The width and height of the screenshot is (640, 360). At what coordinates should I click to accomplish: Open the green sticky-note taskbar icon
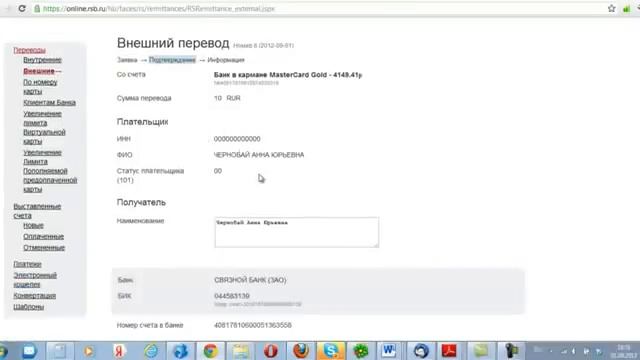point(481,351)
